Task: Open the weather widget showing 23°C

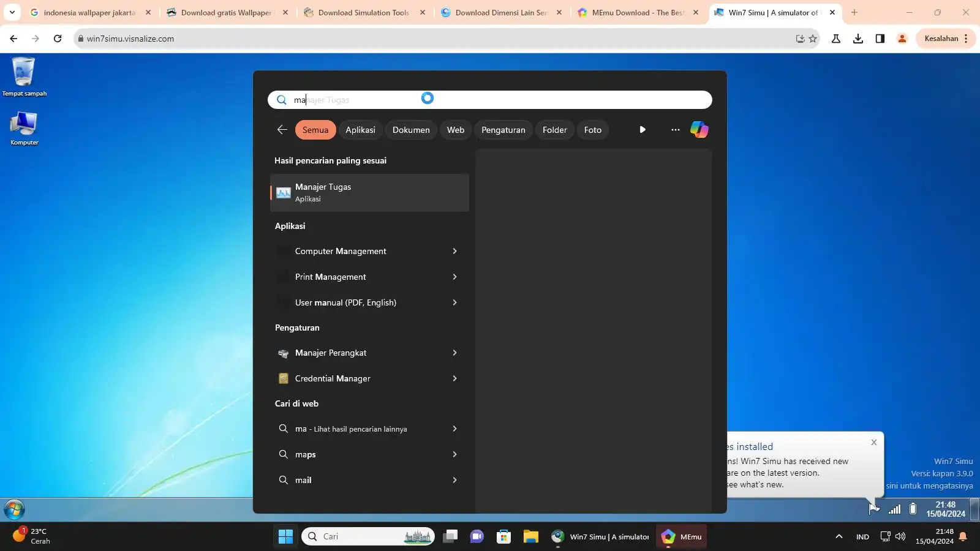Action: pyautogui.click(x=32, y=536)
